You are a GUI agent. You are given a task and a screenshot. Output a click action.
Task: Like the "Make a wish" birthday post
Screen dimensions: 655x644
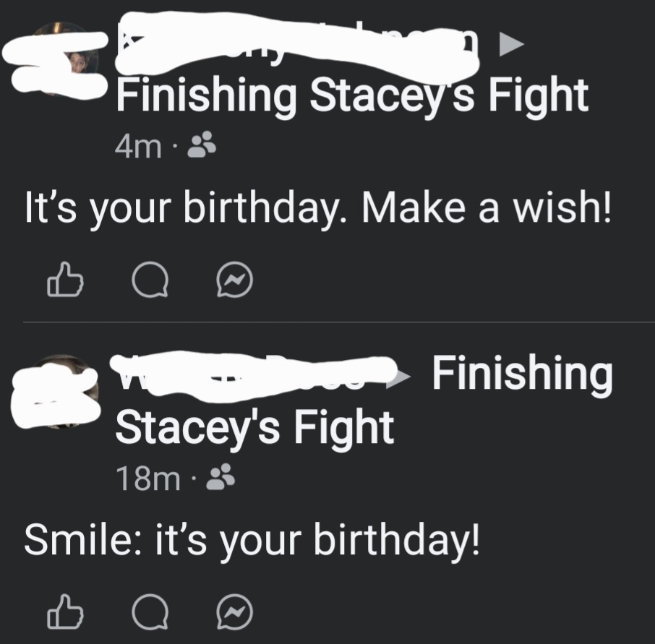[64, 280]
